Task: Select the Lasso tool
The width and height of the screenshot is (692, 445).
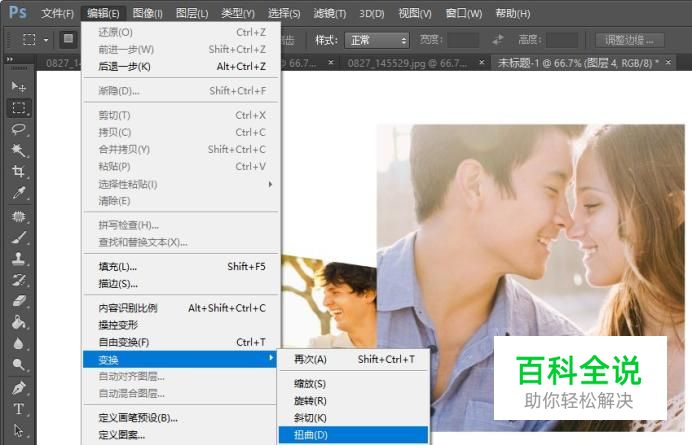Action: point(19,129)
